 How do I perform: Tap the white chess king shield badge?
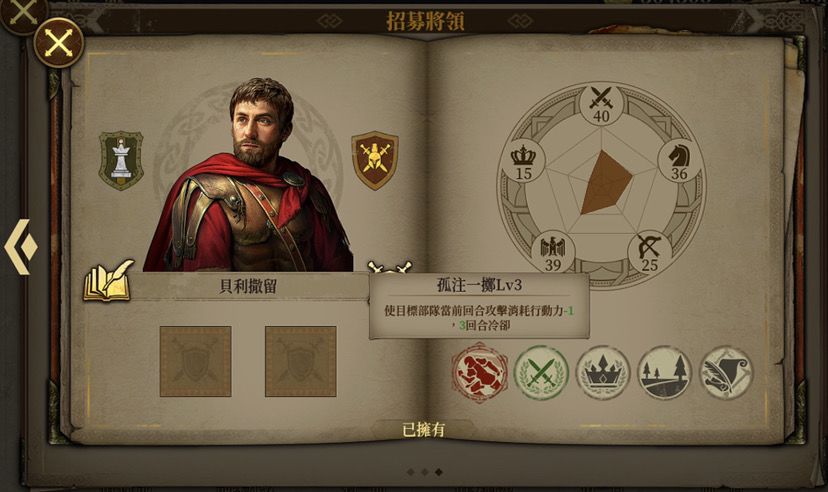[121, 160]
